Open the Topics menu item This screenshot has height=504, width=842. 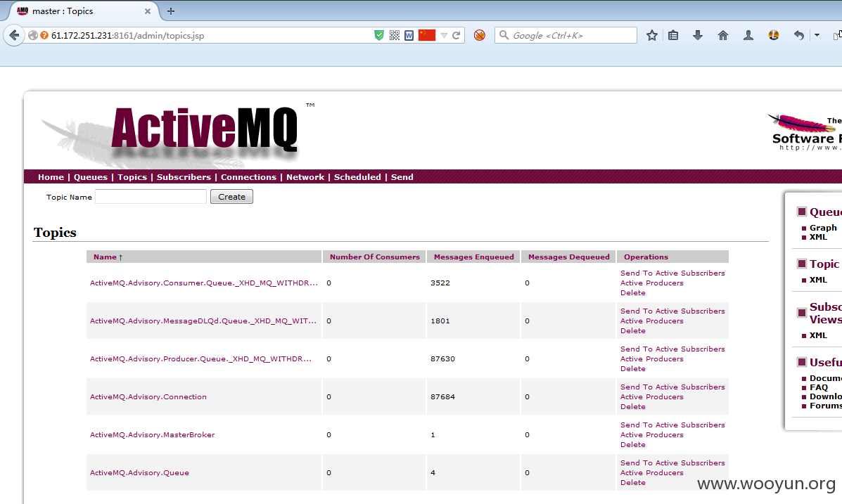(x=132, y=177)
